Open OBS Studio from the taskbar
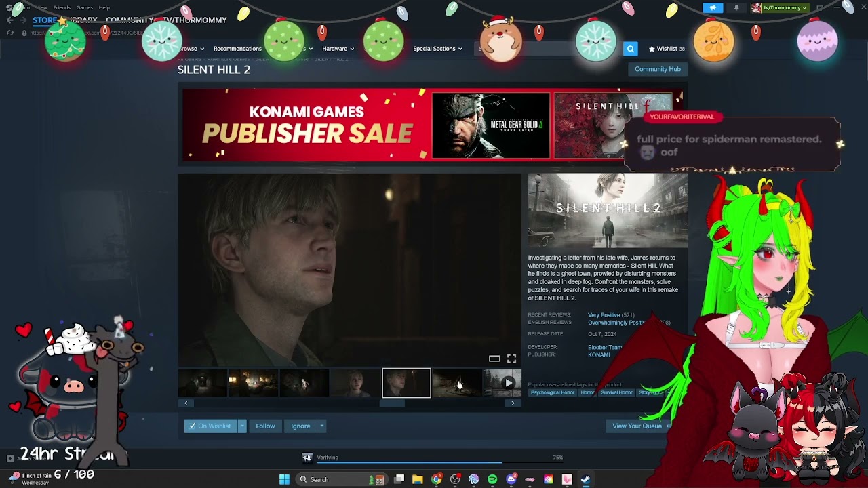This screenshot has height=488, width=868. [455, 480]
